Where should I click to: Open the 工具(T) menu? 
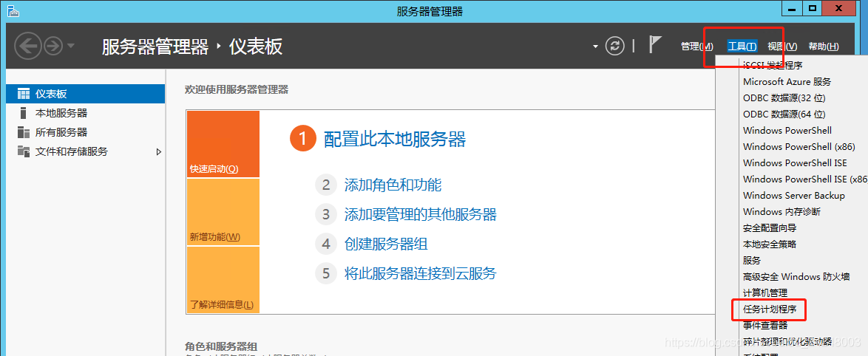742,47
